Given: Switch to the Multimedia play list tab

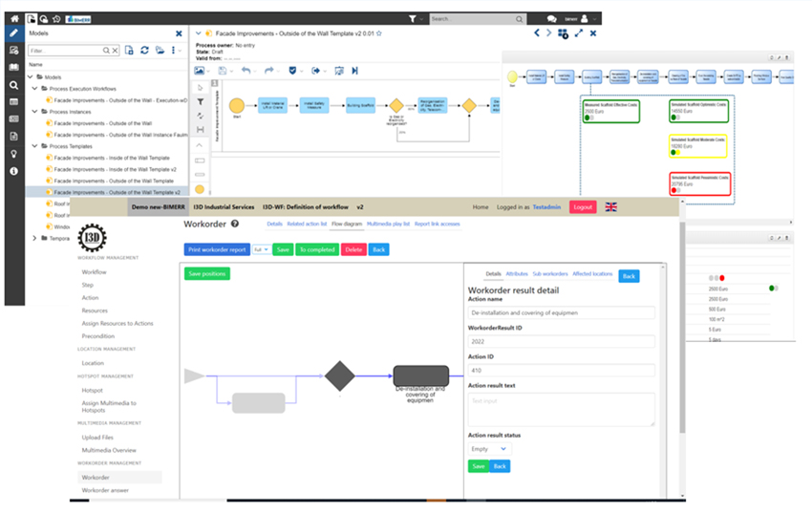Looking at the screenshot, I should click(388, 224).
